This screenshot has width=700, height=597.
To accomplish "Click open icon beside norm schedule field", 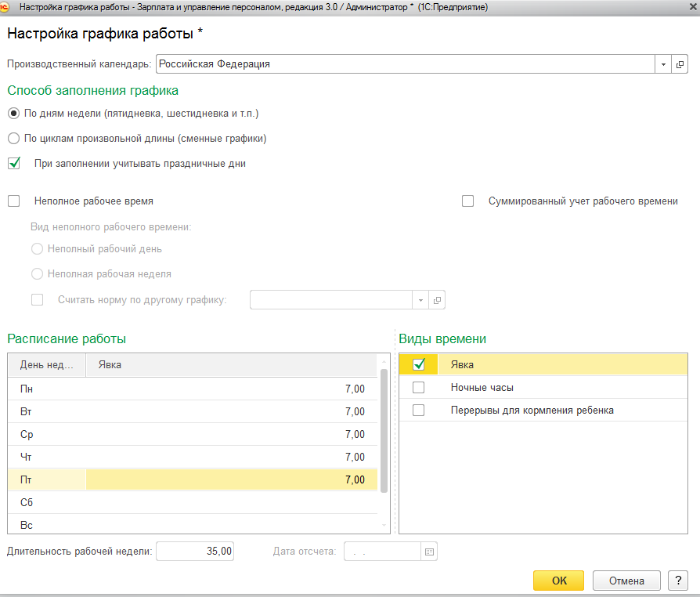I will point(438,300).
